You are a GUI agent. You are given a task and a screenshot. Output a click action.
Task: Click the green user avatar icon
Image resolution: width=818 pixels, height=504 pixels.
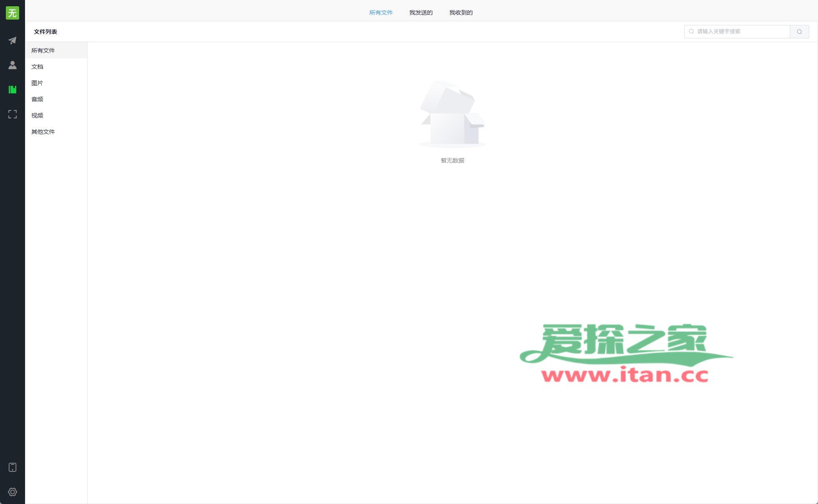pos(13,13)
